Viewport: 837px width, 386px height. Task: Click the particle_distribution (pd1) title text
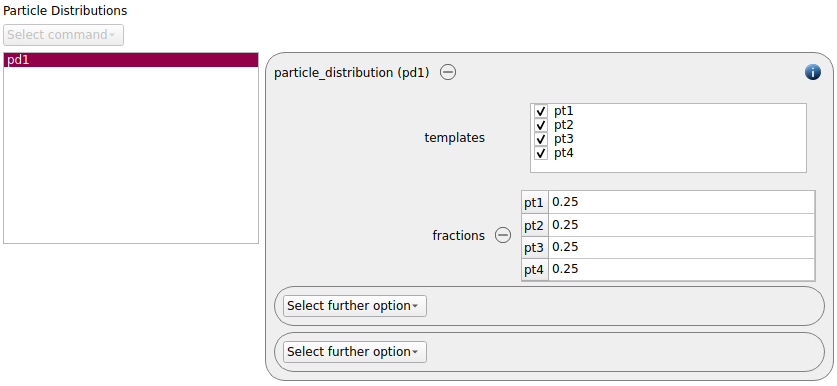[x=352, y=73]
